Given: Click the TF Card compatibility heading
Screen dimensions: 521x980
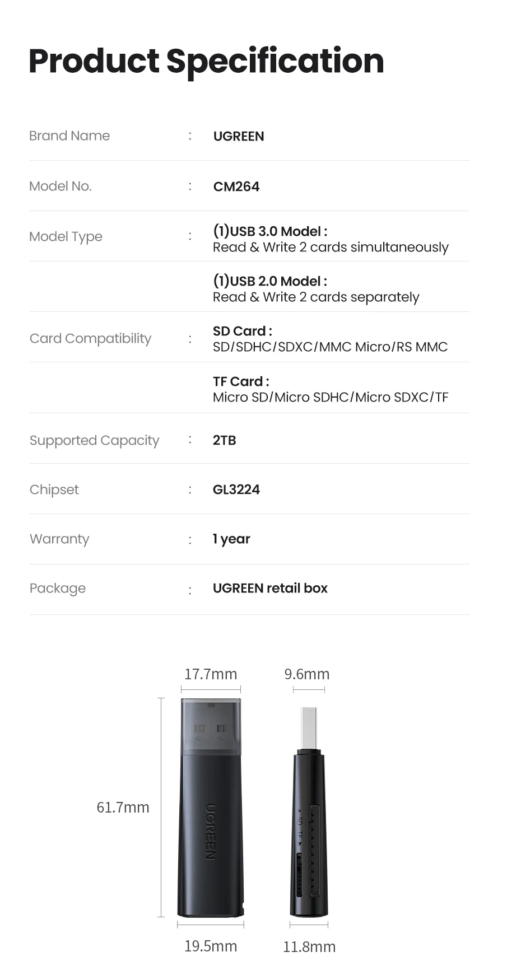Looking at the screenshot, I should (241, 381).
